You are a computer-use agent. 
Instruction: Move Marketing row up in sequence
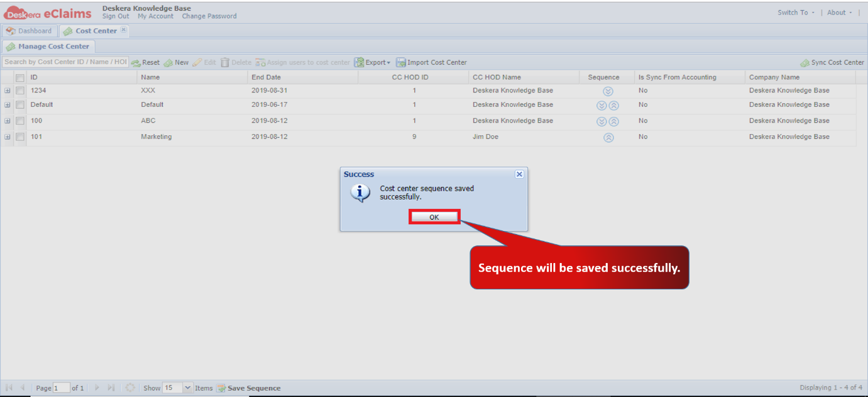point(608,138)
